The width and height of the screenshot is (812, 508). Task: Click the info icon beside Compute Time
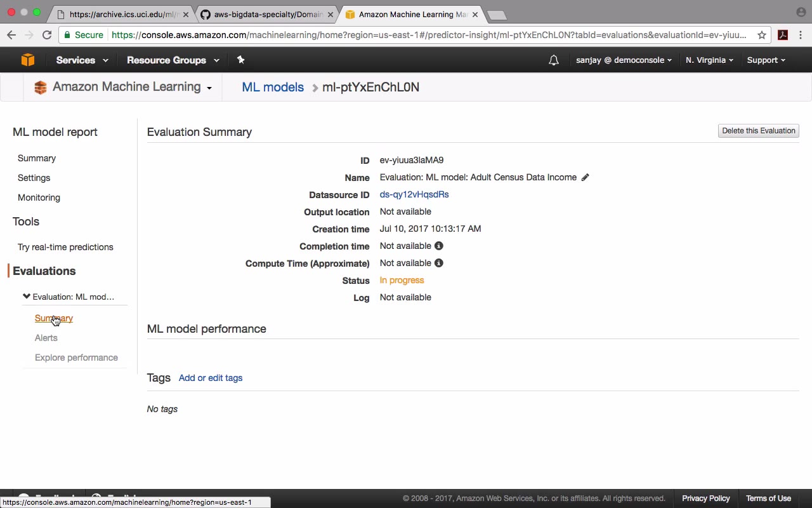pyautogui.click(x=438, y=263)
